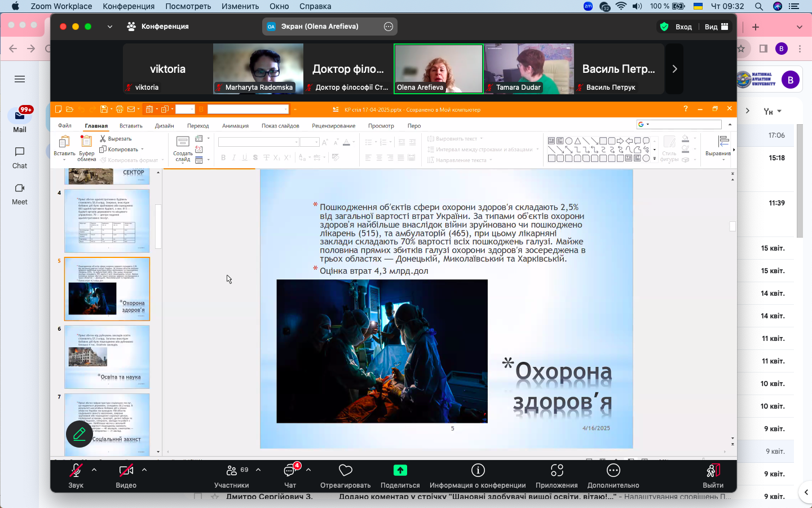Switch to the Рецензирование ribbon tab

(333, 126)
